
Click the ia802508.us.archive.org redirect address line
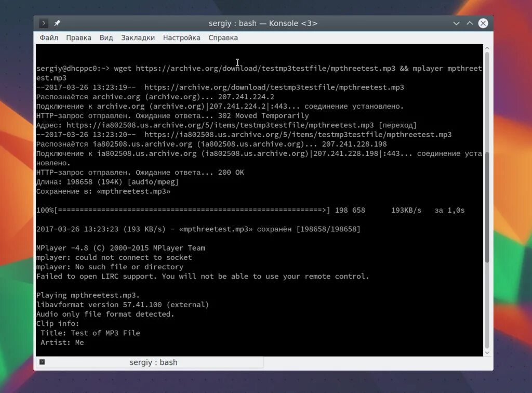(x=227, y=125)
